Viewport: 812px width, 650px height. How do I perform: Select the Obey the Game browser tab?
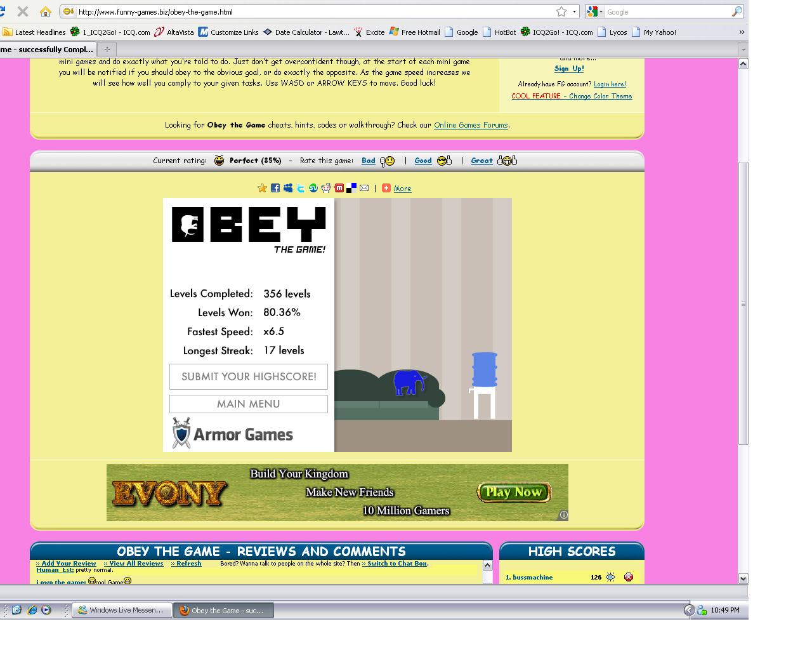[x=48, y=49]
